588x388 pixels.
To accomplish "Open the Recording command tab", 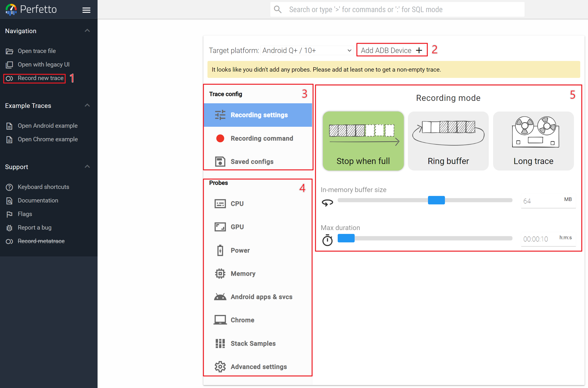I will (x=258, y=138).
